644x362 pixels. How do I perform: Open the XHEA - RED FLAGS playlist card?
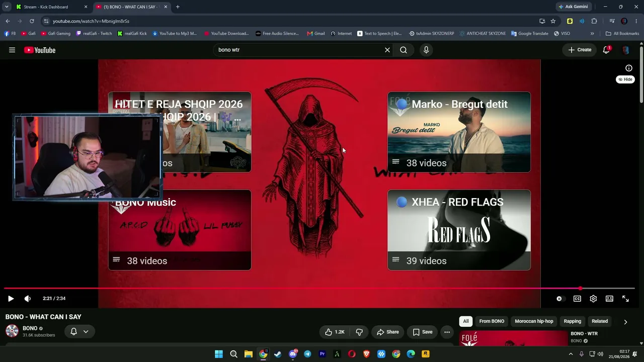point(459,230)
